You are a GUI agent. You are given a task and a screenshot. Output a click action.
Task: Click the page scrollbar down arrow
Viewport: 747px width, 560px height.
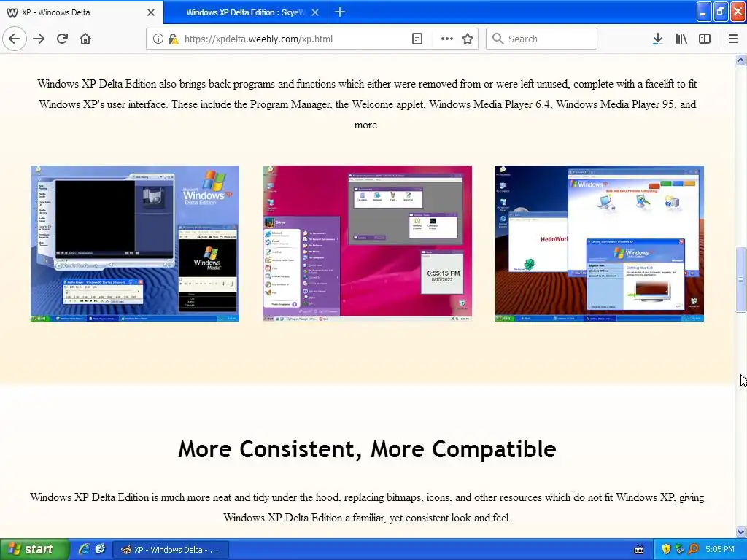click(741, 532)
